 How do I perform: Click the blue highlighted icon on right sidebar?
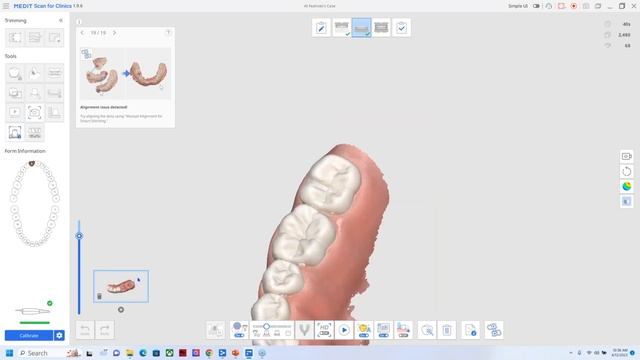627,202
